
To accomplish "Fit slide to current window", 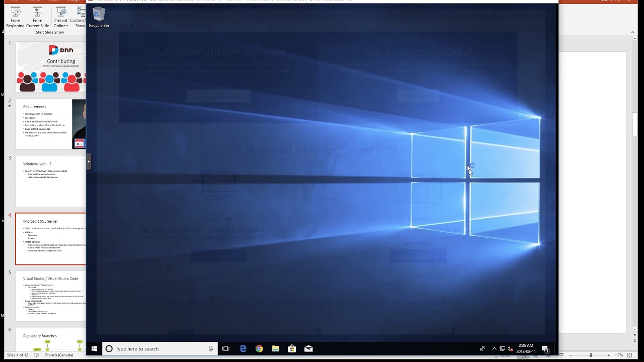I will (630, 355).
